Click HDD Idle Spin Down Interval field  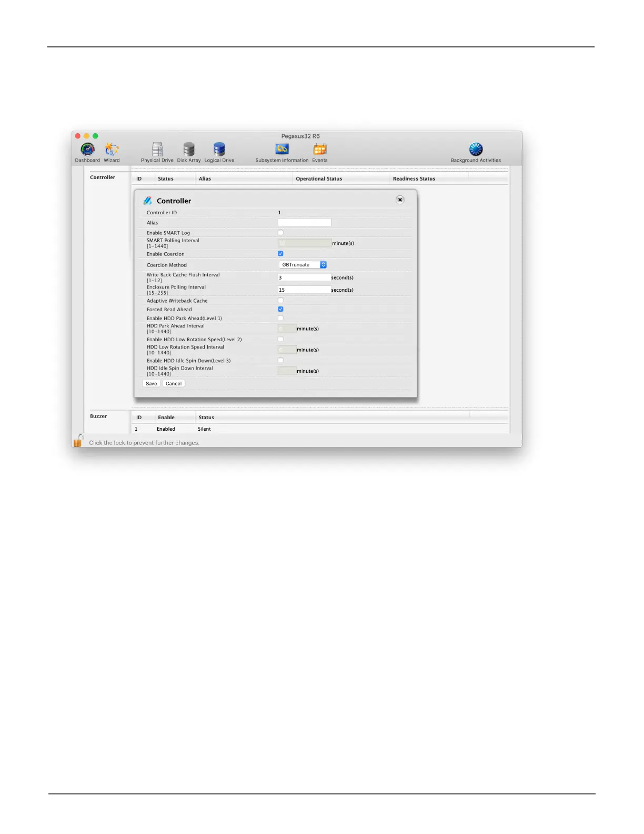287,371
